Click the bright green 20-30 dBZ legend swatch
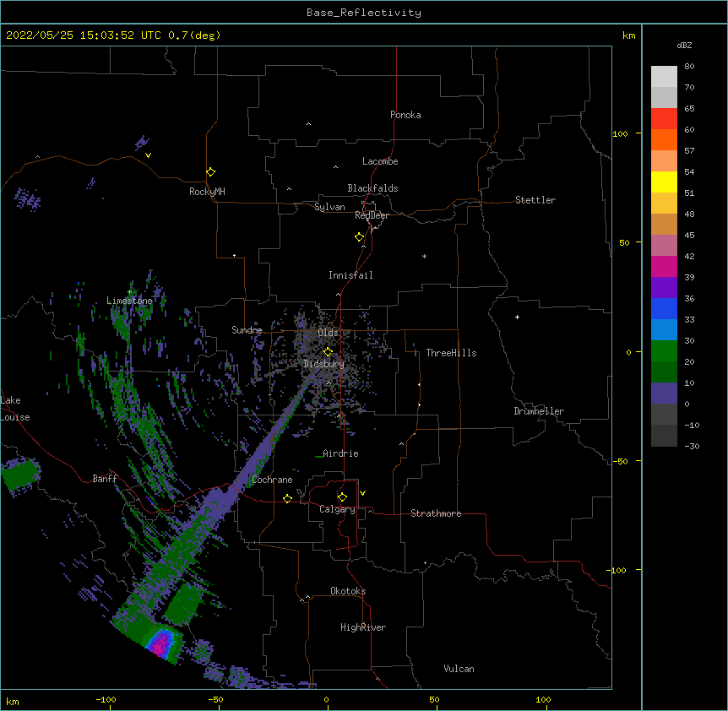 pyautogui.click(x=664, y=351)
